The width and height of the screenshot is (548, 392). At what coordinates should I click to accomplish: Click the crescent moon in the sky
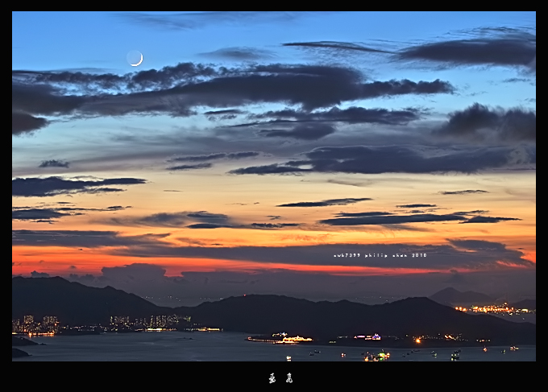(x=135, y=58)
